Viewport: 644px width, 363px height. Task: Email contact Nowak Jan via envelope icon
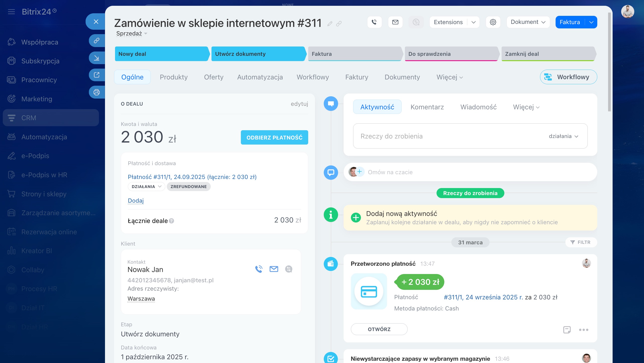click(x=274, y=269)
